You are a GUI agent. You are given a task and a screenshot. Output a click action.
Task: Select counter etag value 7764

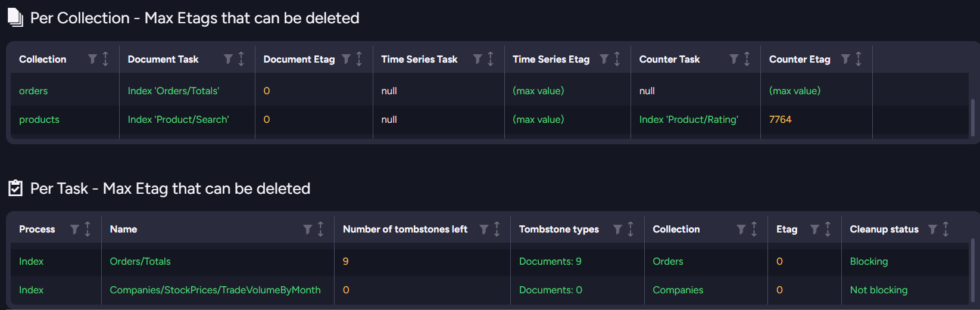pyautogui.click(x=780, y=119)
